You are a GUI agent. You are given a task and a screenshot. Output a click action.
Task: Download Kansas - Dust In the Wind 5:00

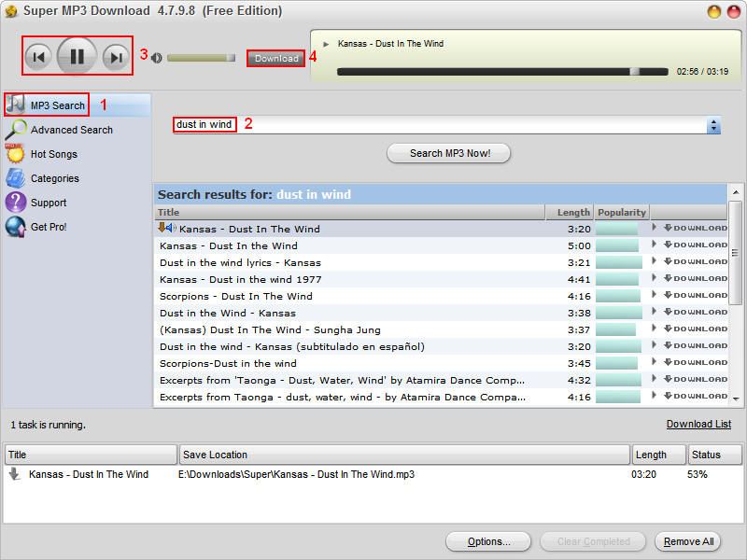click(696, 245)
